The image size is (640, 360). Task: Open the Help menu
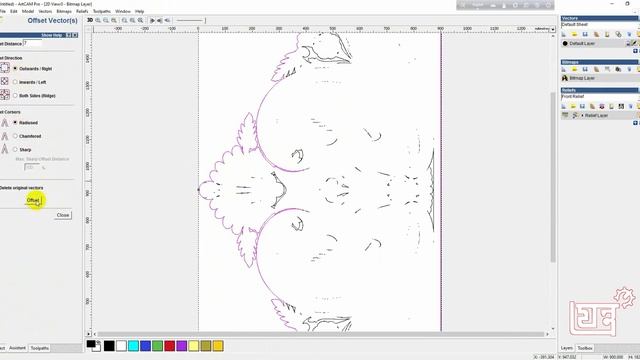click(140, 11)
